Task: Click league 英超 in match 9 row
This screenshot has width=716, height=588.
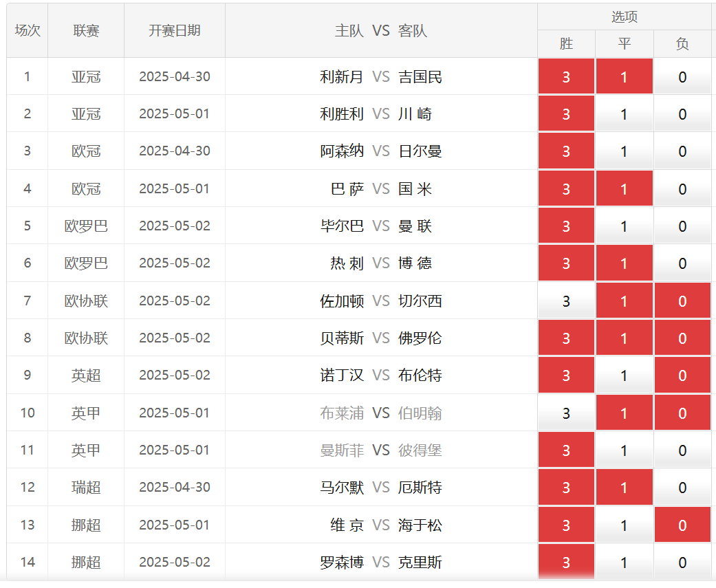Action: click(86, 375)
